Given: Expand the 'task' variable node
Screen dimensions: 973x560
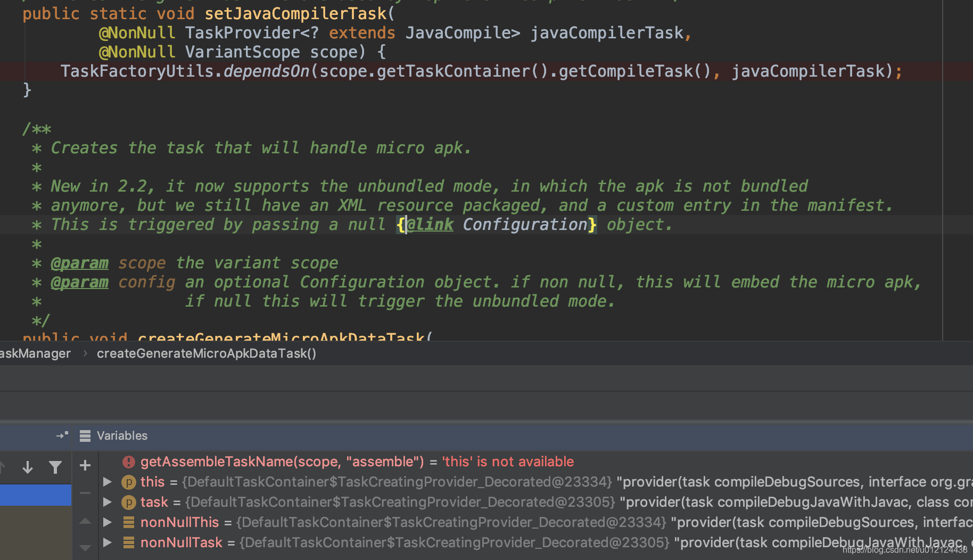Looking at the screenshot, I should pos(107,502).
